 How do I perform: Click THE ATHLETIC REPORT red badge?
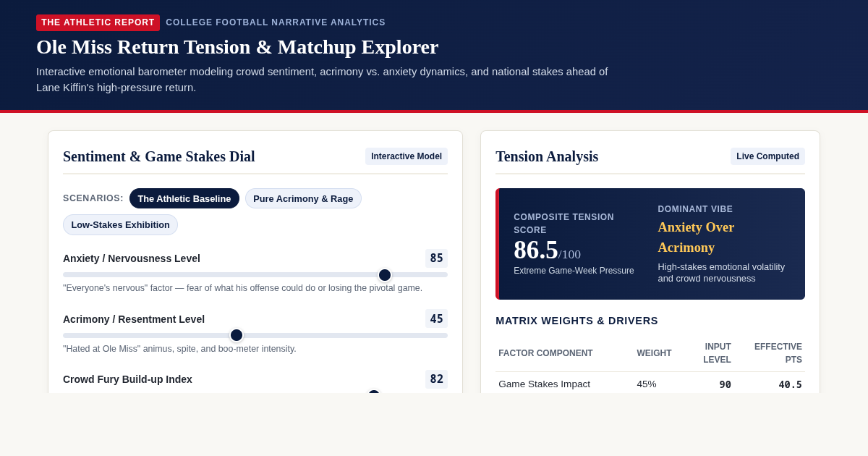pyautogui.click(x=98, y=22)
